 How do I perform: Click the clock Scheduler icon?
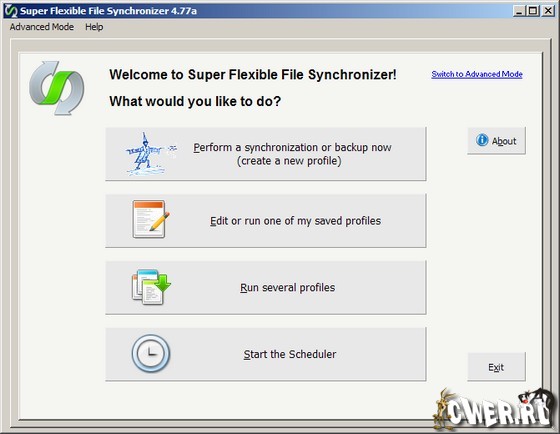click(x=151, y=353)
